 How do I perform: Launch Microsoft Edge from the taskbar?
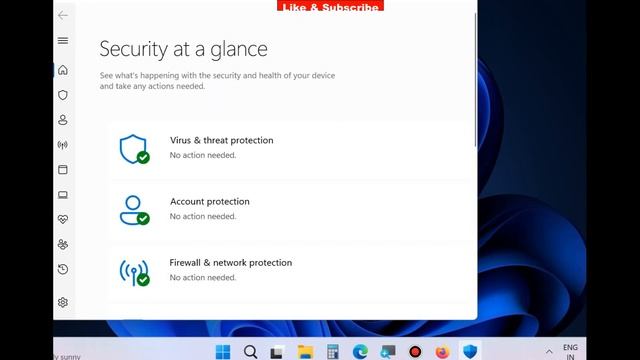pyautogui.click(x=360, y=351)
